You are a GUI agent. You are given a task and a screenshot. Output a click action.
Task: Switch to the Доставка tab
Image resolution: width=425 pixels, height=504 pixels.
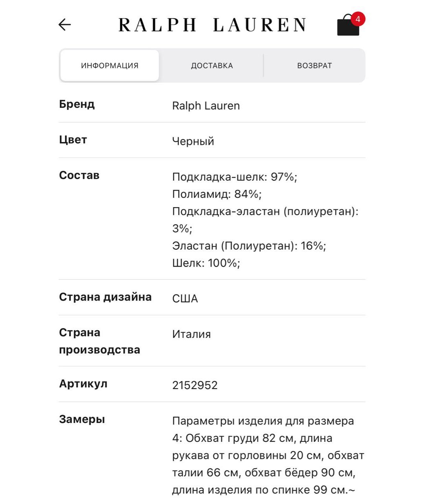[212, 65]
